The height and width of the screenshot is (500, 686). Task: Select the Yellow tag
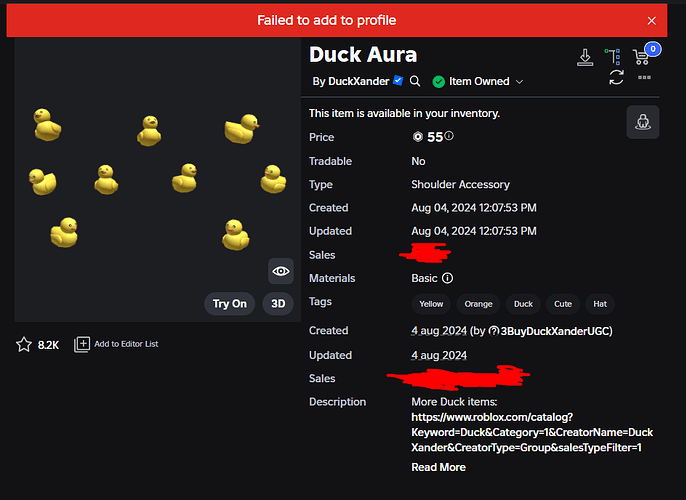431,304
